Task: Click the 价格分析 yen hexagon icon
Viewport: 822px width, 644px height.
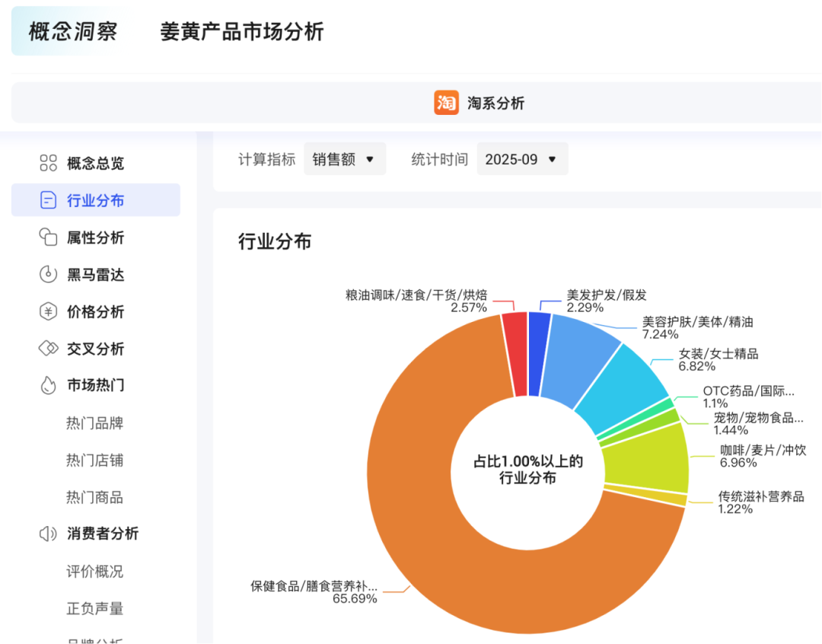Action: (x=48, y=312)
